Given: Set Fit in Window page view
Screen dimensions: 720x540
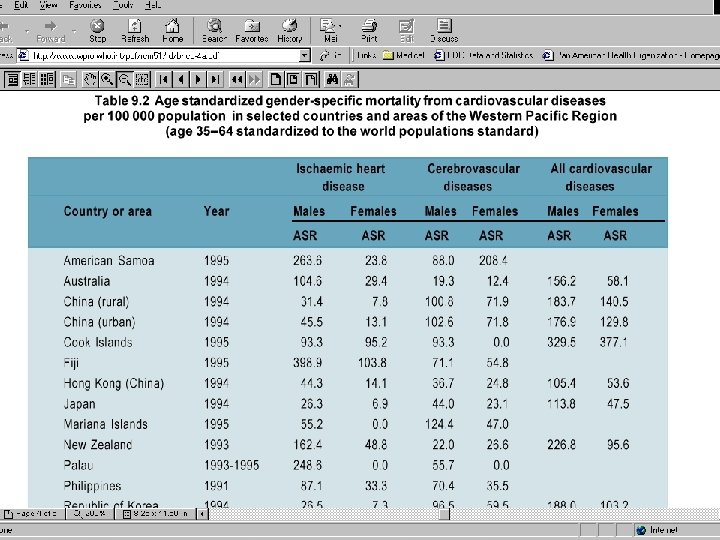Looking at the screenshot, I should [x=293, y=79].
